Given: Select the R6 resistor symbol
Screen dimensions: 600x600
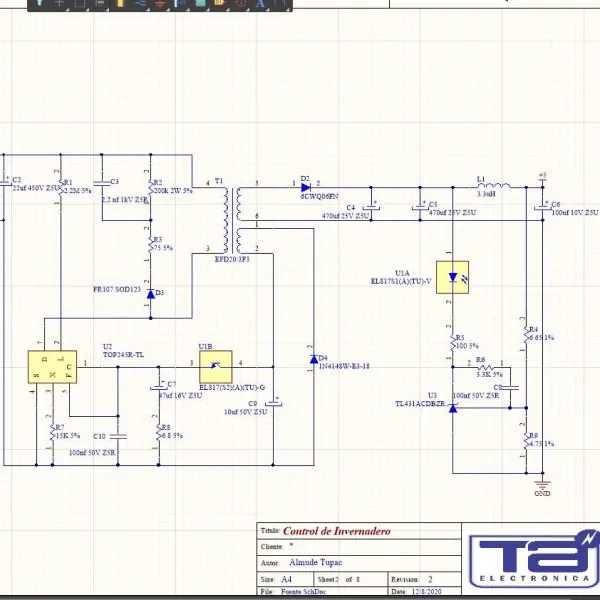Looking at the screenshot, I should pyautogui.click(x=486, y=367).
